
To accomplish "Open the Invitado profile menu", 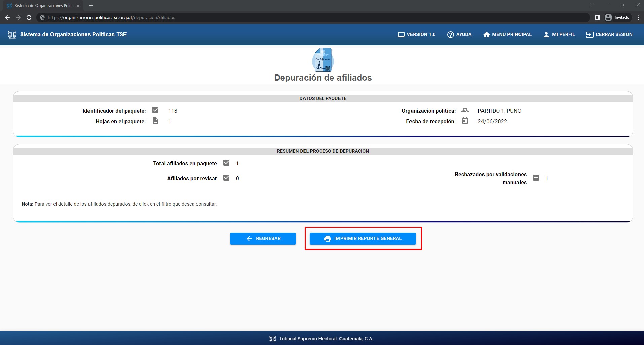I will click(617, 17).
